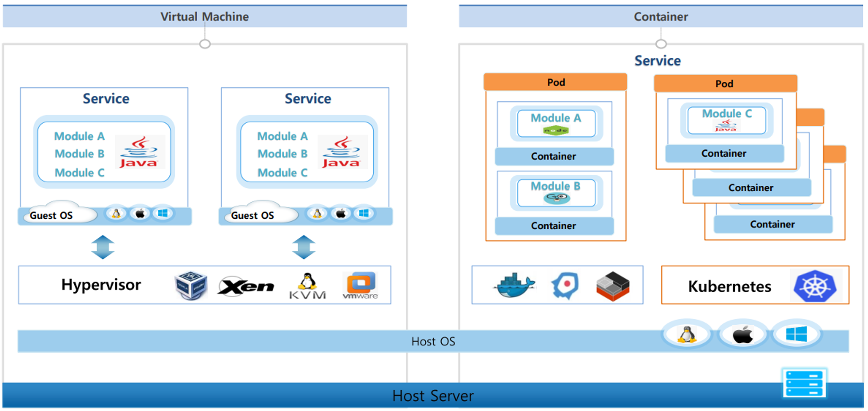
Task: Click the Go gopher icon under Module B in the Pod
Action: click(557, 198)
